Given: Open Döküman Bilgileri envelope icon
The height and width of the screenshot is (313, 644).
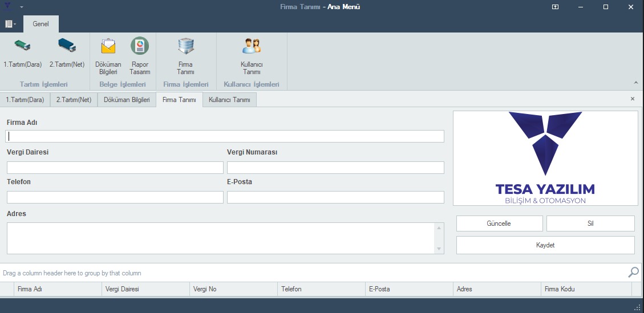Looking at the screenshot, I should pos(108,46).
